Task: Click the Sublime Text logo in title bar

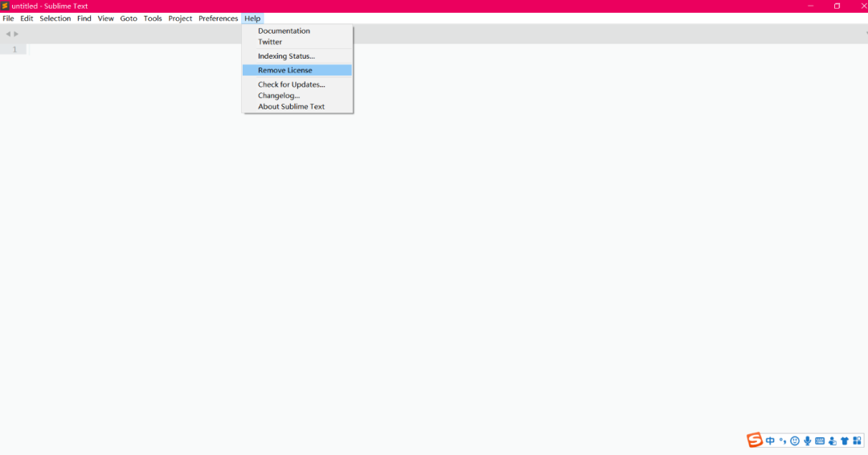Action: tap(5, 6)
